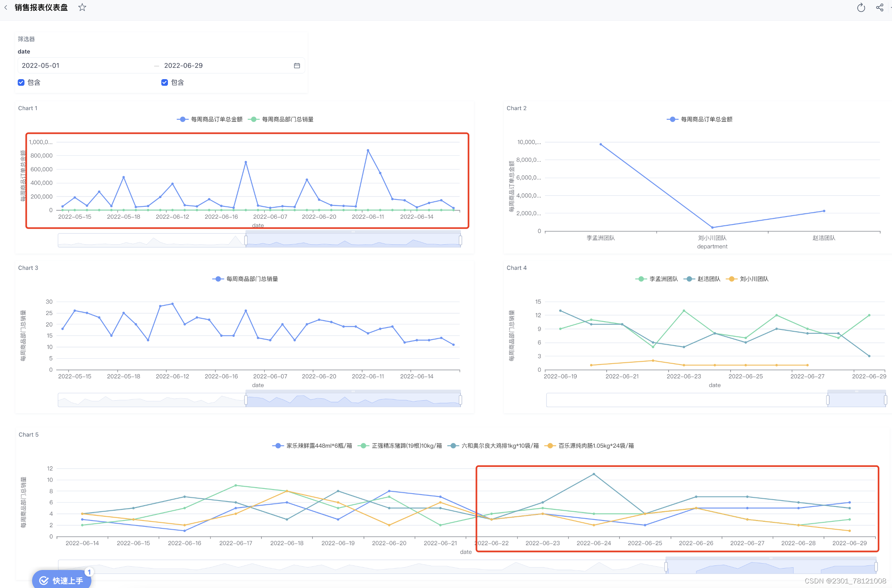Image resolution: width=892 pixels, height=588 pixels.
Task: Star the 销售报表仪表盘 dashboard as favorite
Action: pos(82,7)
